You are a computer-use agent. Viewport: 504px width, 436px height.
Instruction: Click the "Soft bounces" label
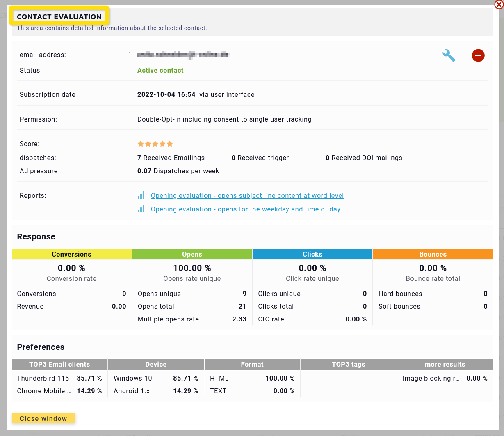(399, 307)
